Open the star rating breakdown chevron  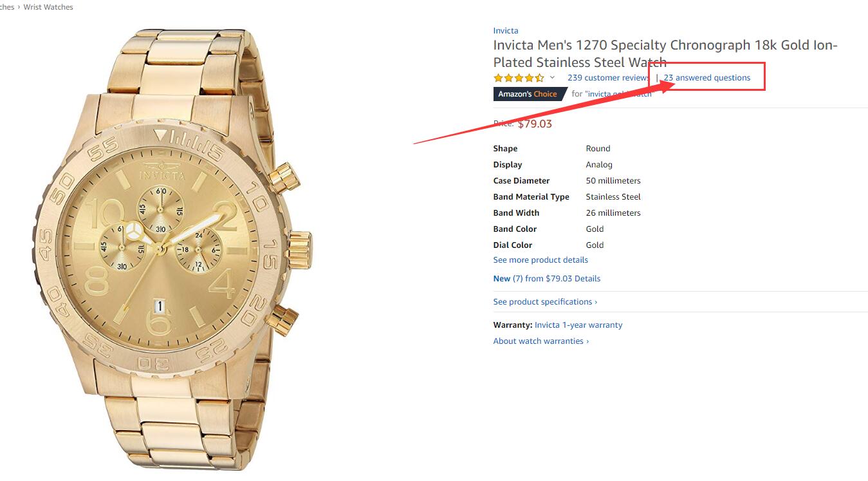pyautogui.click(x=552, y=78)
